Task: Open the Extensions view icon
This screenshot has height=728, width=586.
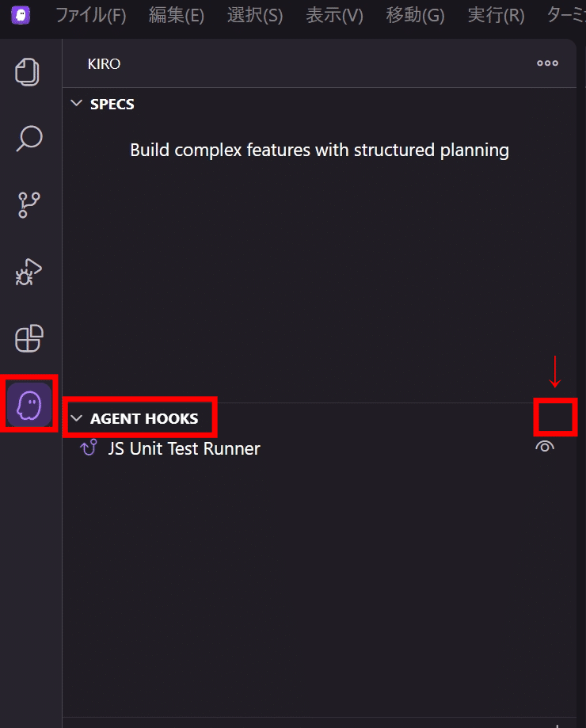Action: (29, 338)
